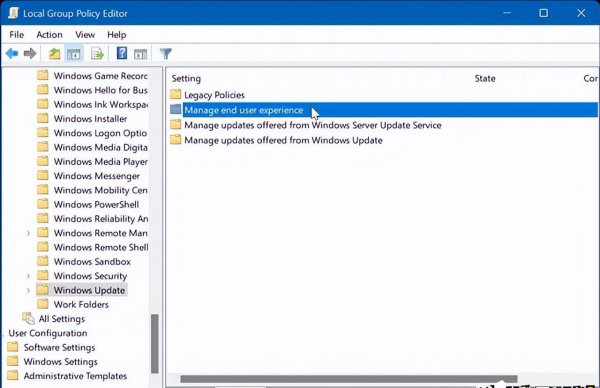Open the Help question-mark toolbar icon
The height and width of the screenshot is (388, 600).
point(122,53)
